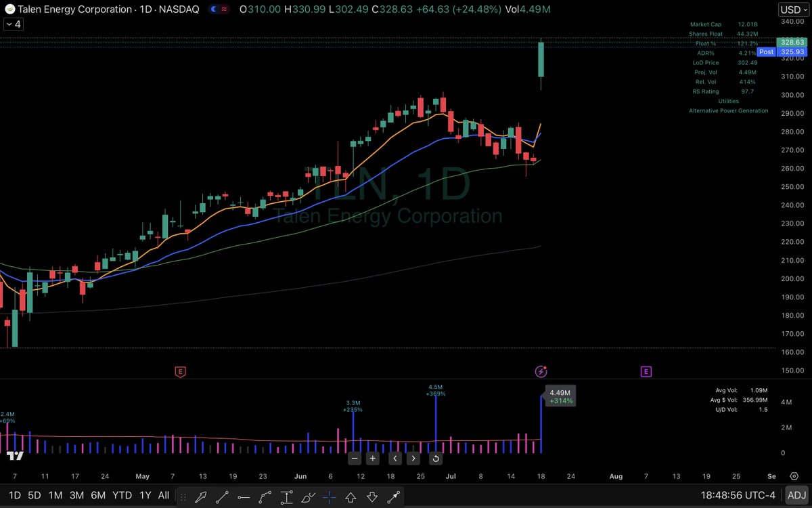
Task: Select the price range measure tool
Action: [286, 497]
